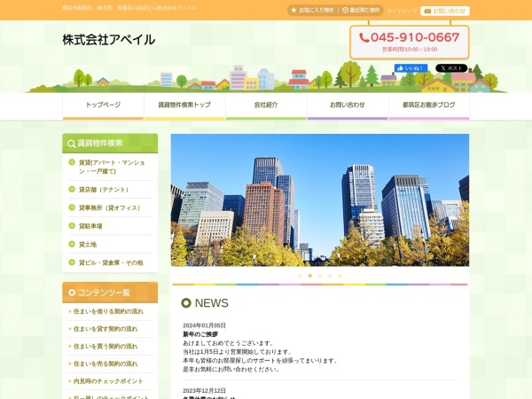Click the ring icon next to NEWS heading
Screen dimensions: 532x399
(186, 303)
